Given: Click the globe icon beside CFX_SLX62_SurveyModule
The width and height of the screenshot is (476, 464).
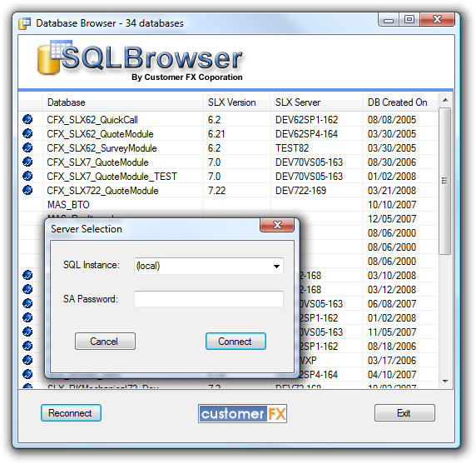Looking at the screenshot, I should pyautogui.click(x=27, y=147).
